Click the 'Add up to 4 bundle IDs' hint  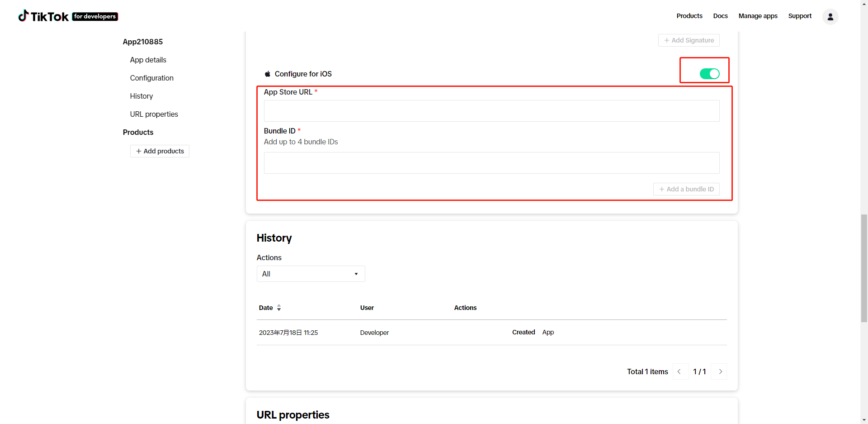pyautogui.click(x=301, y=142)
